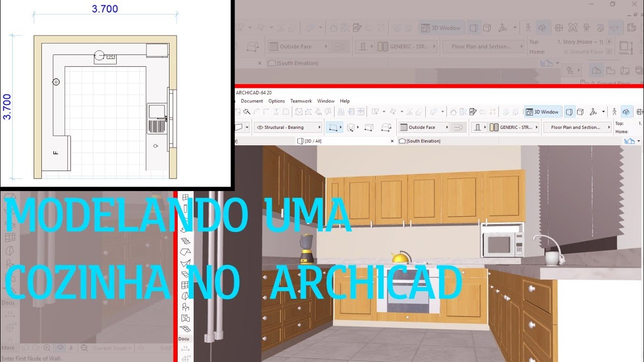Activate Explore walk mode in front window
This screenshot has height=362, width=644.
click(614, 112)
